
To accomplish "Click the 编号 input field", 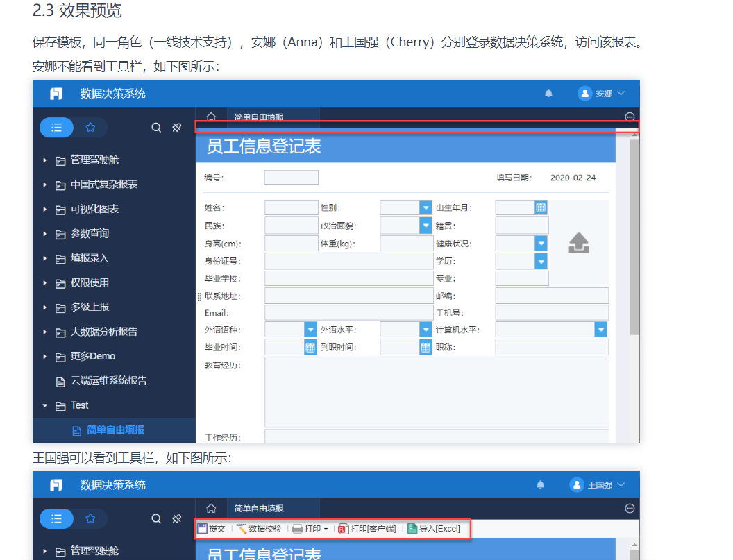I will pyautogui.click(x=292, y=178).
